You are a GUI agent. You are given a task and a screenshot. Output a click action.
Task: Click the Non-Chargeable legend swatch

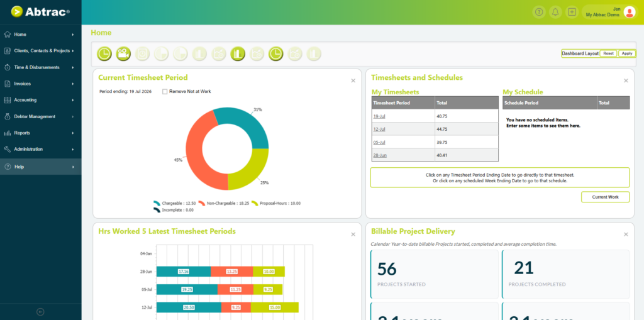pyautogui.click(x=202, y=203)
